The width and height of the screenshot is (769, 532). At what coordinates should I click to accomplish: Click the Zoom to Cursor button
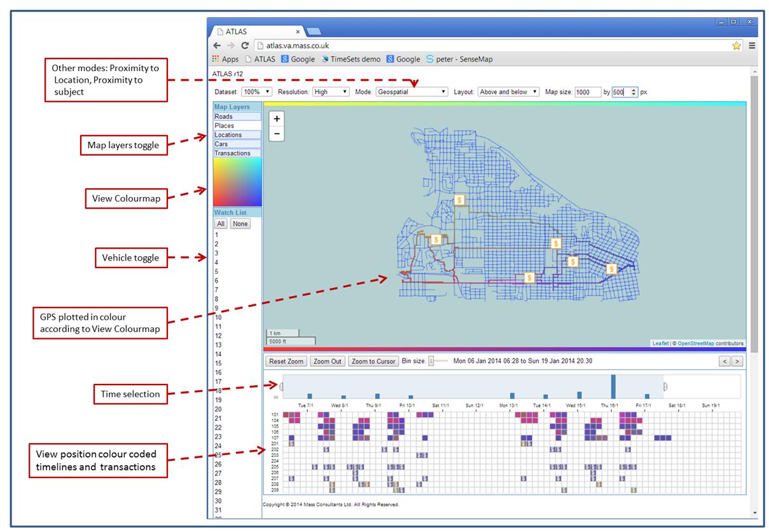pyautogui.click(x=373, y=361)
